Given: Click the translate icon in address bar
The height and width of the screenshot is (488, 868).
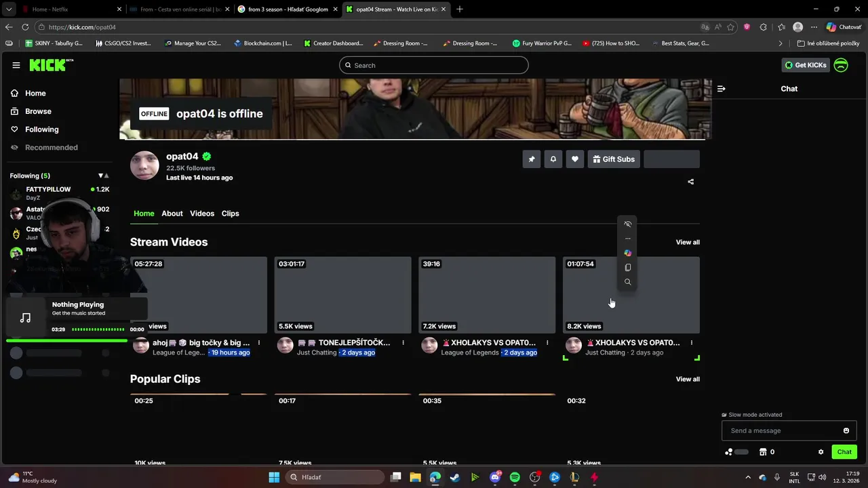Looking at the screenshot, I should click(705, 27).
